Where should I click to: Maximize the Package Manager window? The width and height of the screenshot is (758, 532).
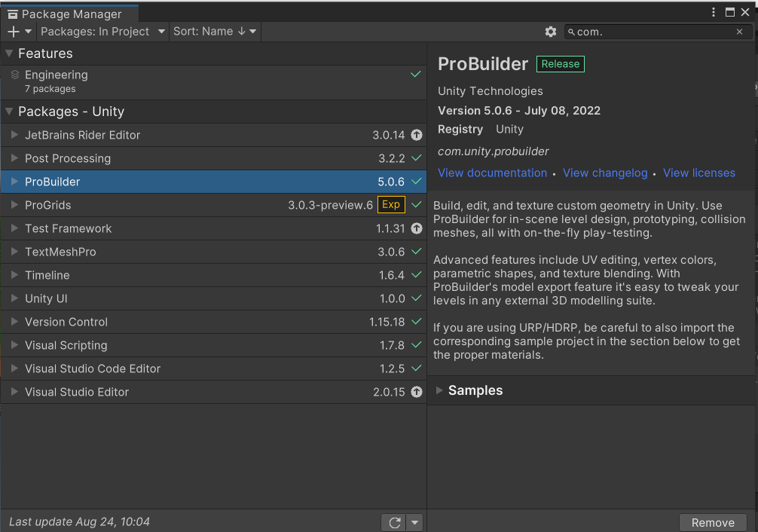click(x=730, y=12)
